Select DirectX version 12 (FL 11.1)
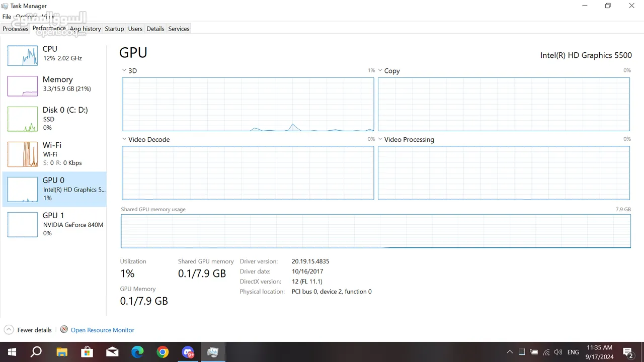Image resolution: width=644 pixels, height=362 pixels. click(x=307, y=282)
